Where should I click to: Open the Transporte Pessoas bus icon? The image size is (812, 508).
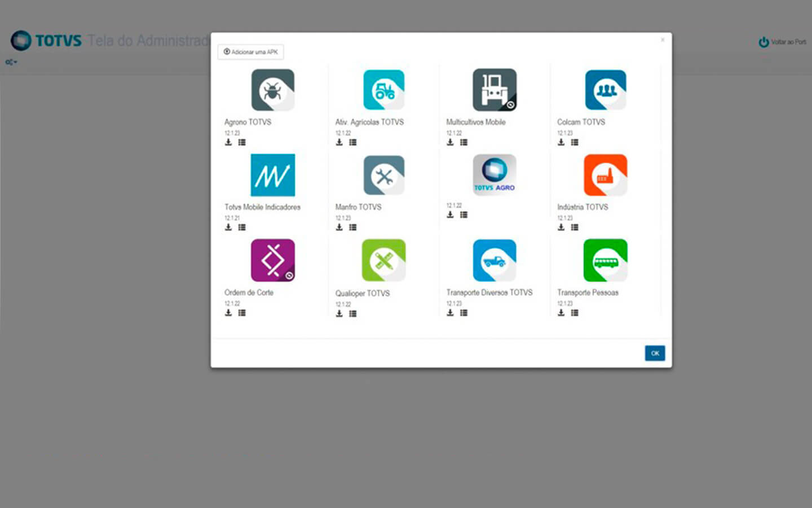tap(605, 260)
